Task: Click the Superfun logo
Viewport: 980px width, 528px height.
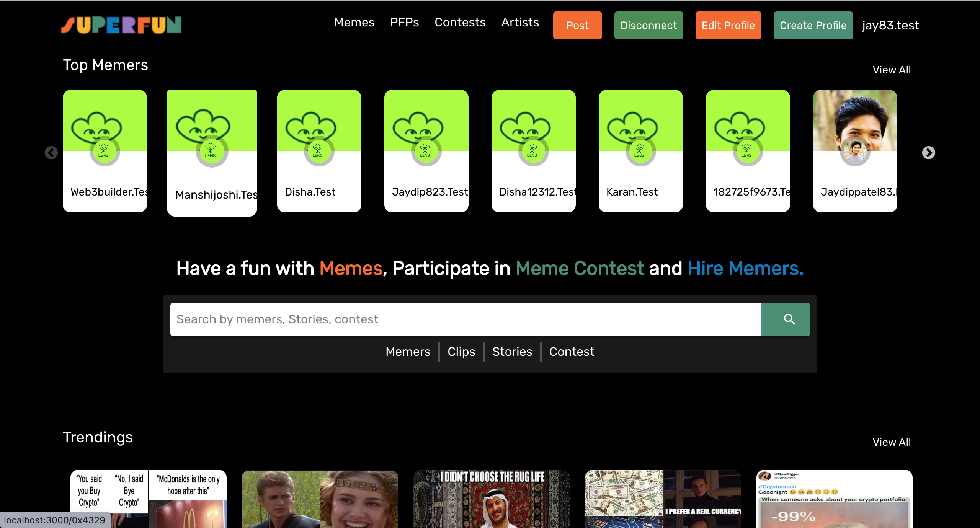Action: 121,25
